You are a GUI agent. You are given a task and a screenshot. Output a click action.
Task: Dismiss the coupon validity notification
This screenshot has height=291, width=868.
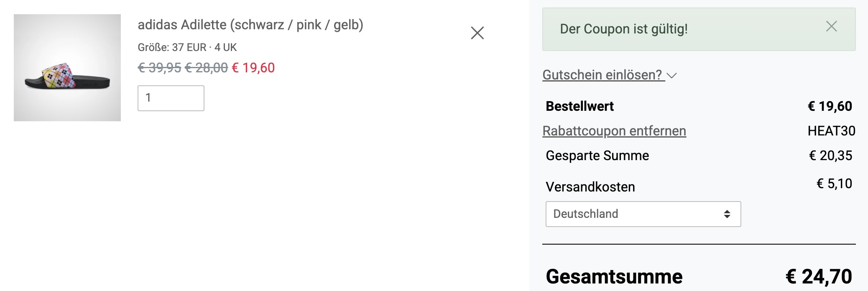click(x=832, y=26)
